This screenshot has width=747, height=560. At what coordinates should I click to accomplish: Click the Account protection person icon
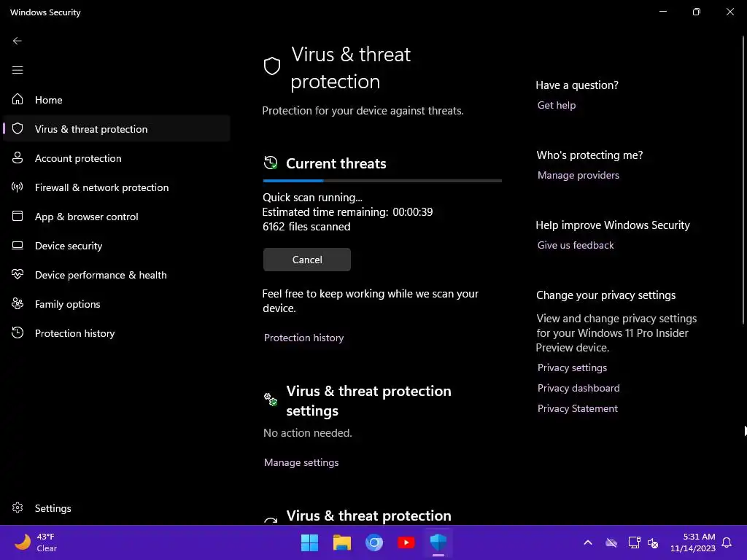18,157
